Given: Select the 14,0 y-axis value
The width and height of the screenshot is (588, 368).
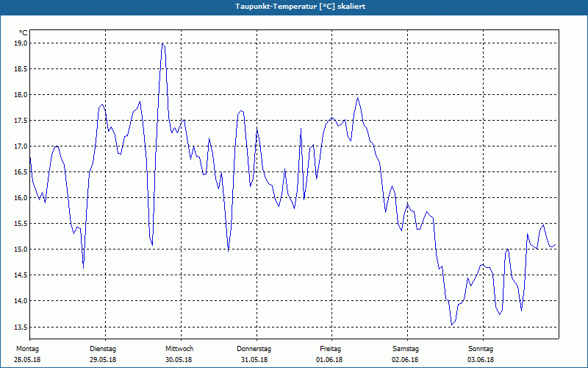Looking at the screenshot, I should pyautogui.click(x=21, y=301).
